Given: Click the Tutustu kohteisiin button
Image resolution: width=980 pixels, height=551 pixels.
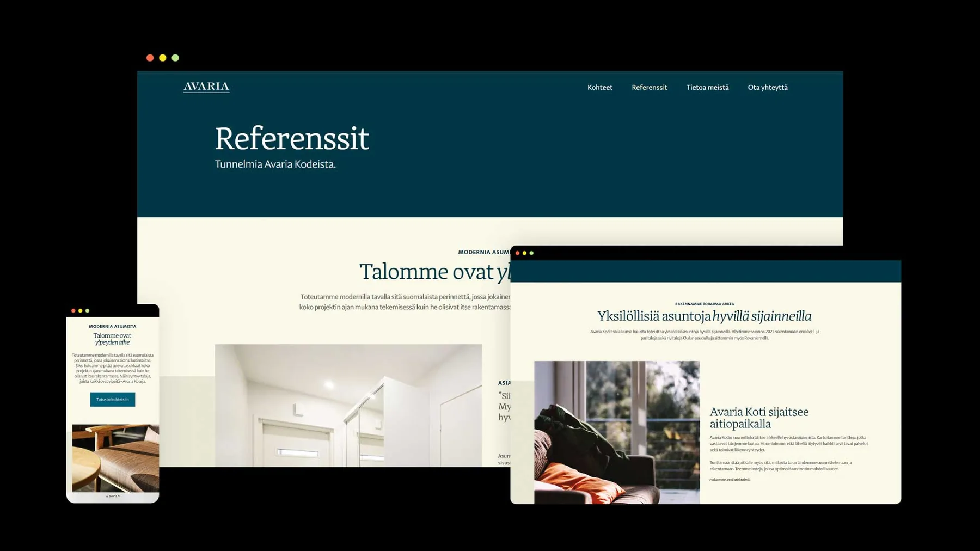Looking at the screenshot, I should [x=113, y=399].
